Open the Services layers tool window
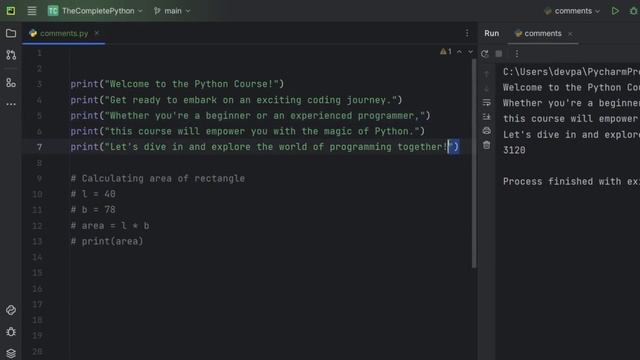This screenshot has width=640, height=360. [x=11, y=353]
